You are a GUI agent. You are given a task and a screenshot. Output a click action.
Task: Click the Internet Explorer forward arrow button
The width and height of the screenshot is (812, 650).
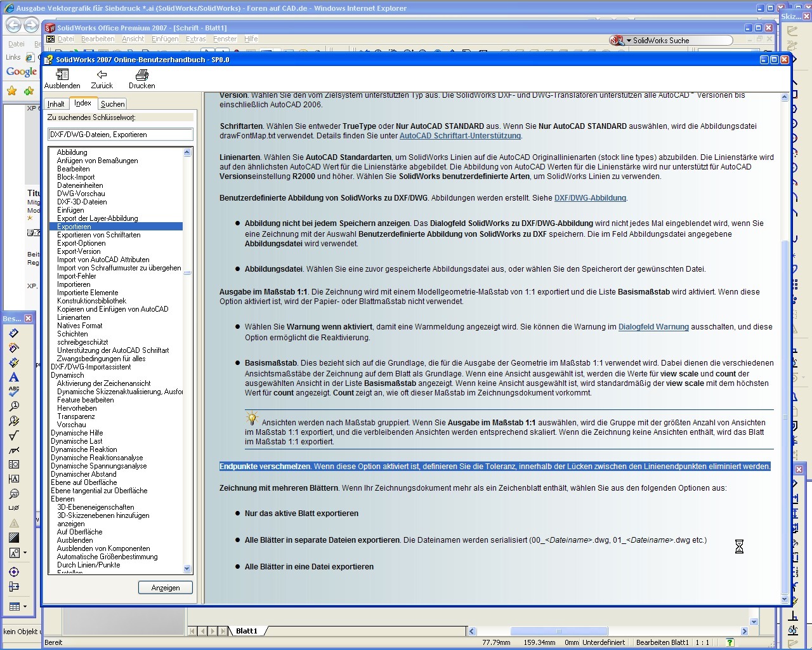[31, 25]
